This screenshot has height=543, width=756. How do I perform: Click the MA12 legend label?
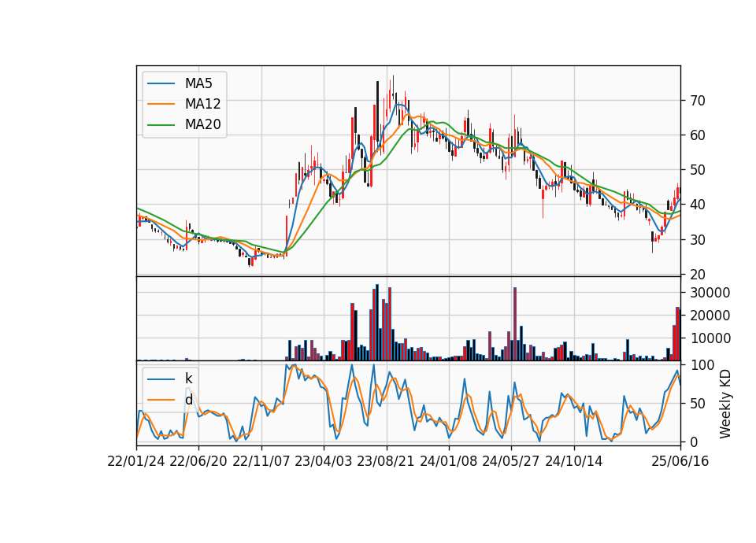tap(202, 104)
